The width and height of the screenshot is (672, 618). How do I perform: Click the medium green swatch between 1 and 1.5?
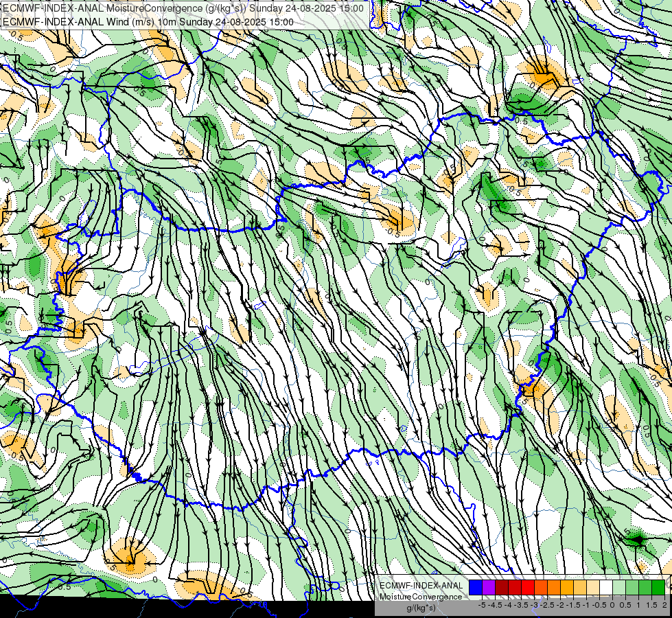point(645,587)
